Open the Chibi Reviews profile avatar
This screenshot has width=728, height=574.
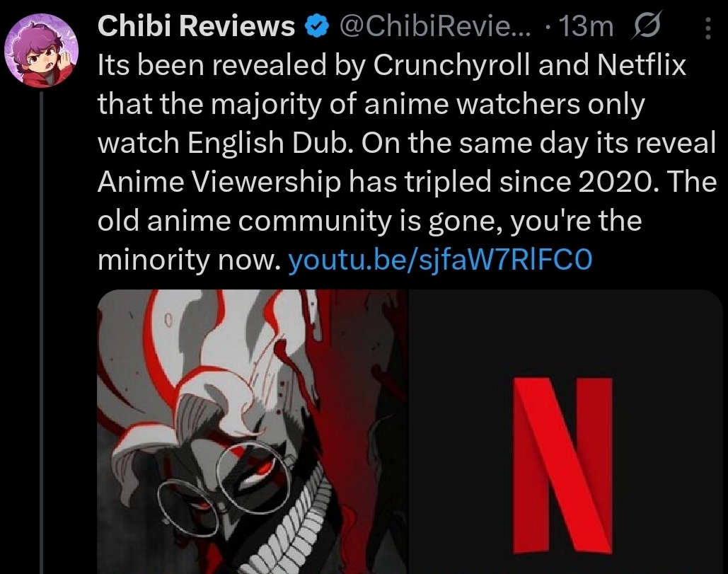tap(41, 50)
